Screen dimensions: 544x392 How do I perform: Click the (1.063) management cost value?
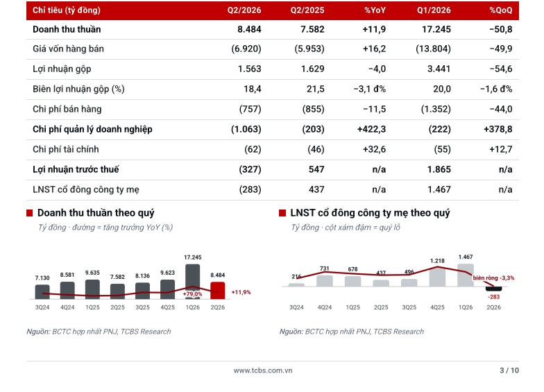(x=246, y=129)
